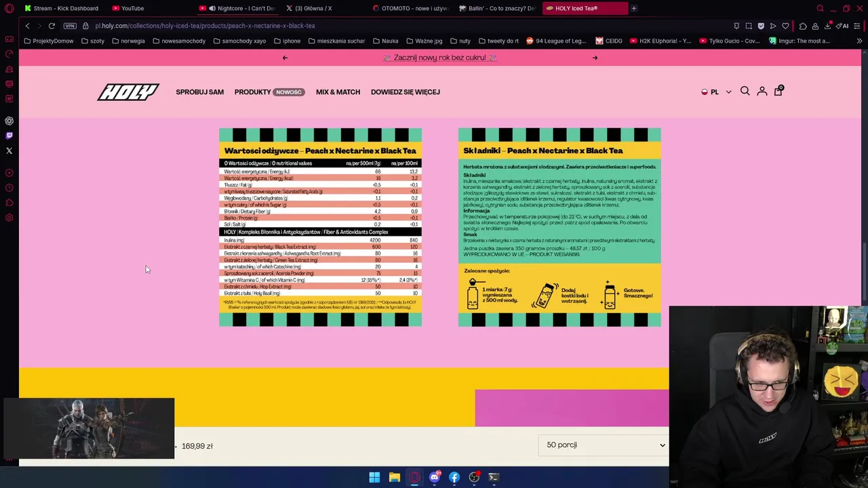
Task: Show previous announcement with left arrow
Action: click(x=285, y=58)
